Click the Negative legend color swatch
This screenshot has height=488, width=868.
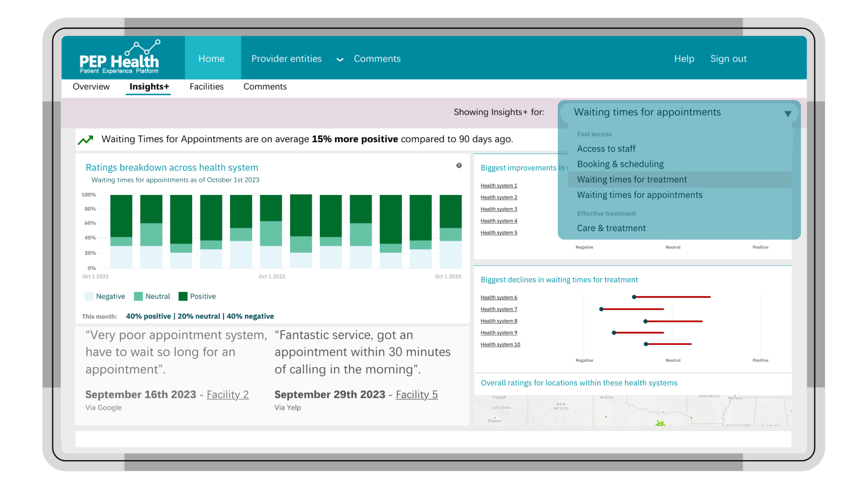pos(89,297)
